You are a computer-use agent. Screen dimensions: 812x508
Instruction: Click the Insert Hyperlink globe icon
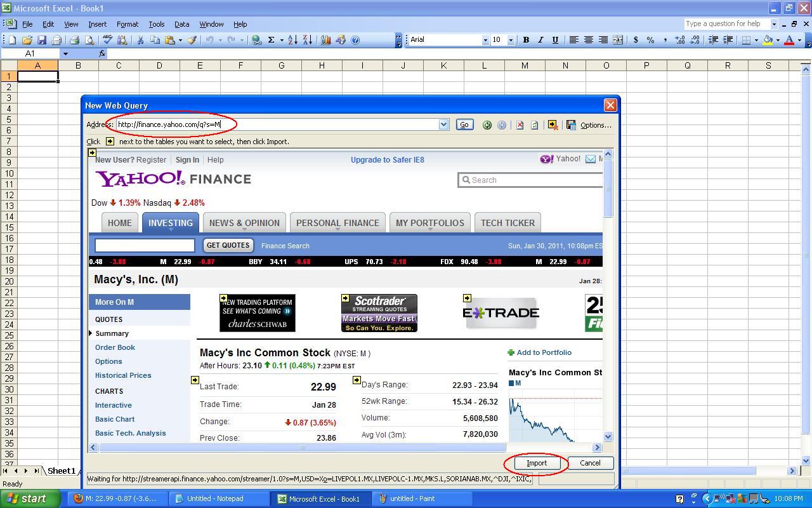pos(256,40)
